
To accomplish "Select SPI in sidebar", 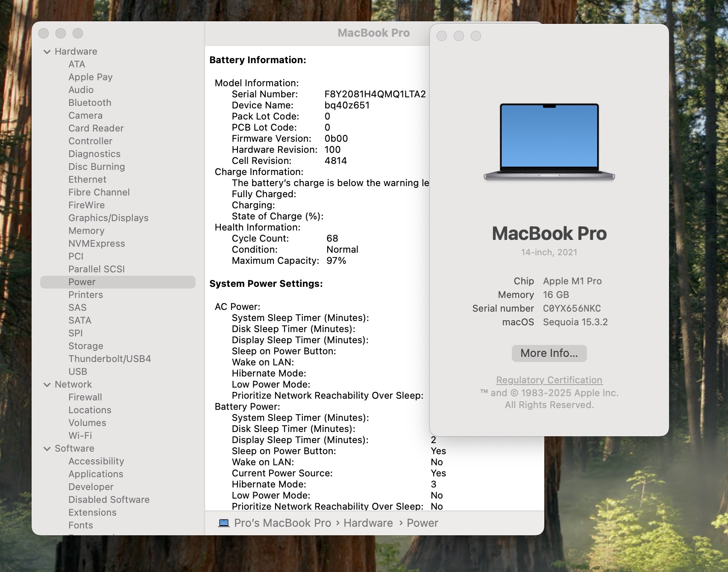I will point(76,333).
